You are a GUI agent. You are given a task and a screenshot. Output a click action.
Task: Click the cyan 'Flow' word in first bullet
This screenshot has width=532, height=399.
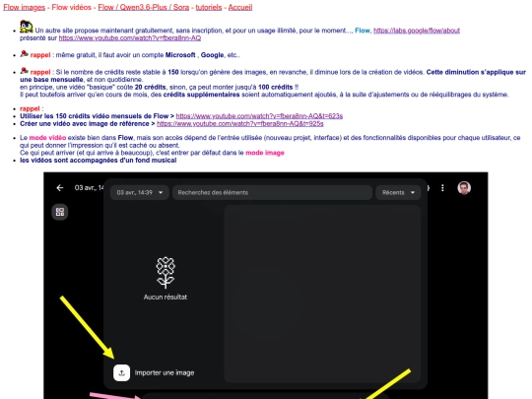[x=363, y=31]
